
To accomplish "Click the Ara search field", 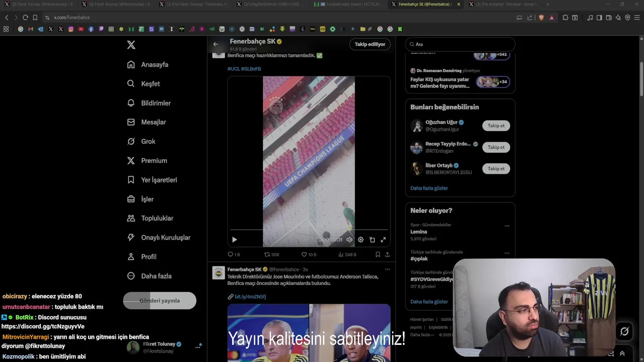I will click(x=460, y=44).
